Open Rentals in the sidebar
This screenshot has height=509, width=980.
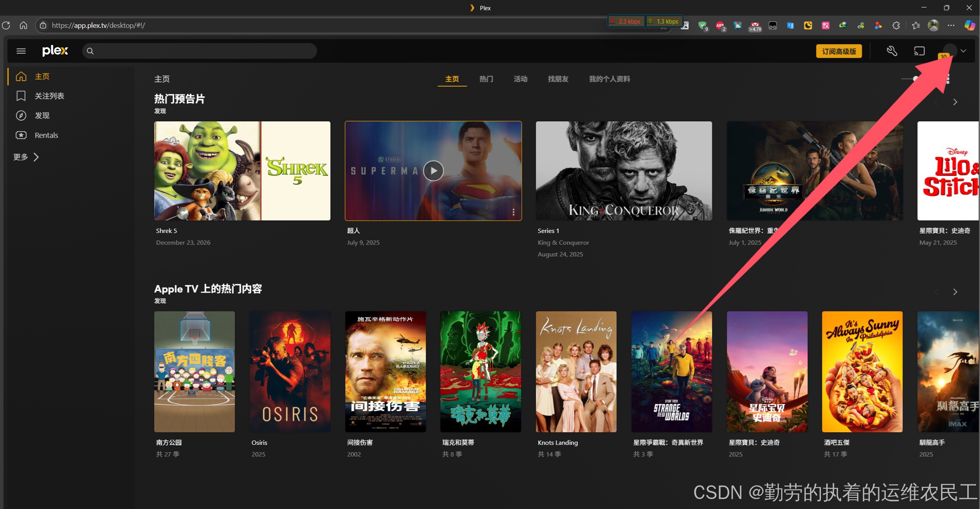click(46, 135)
